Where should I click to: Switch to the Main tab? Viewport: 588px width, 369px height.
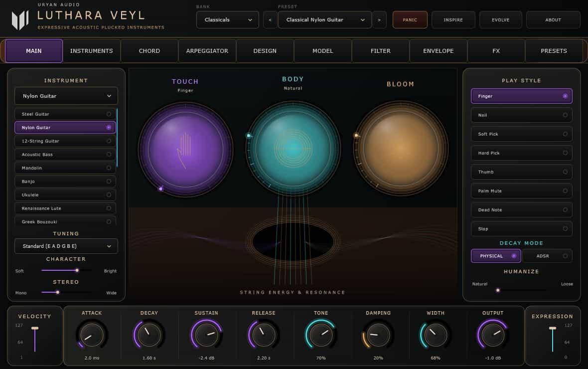tap(34, 51)
